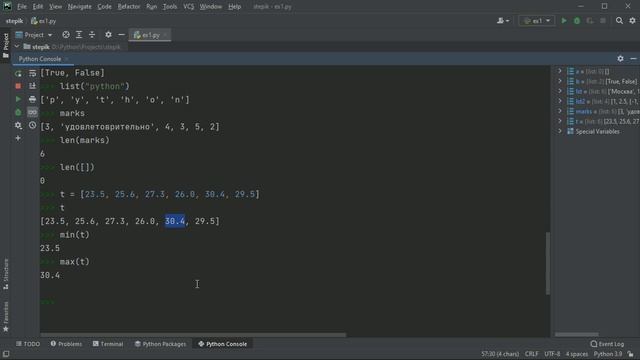Open Browse Query History clock icon

32,125
